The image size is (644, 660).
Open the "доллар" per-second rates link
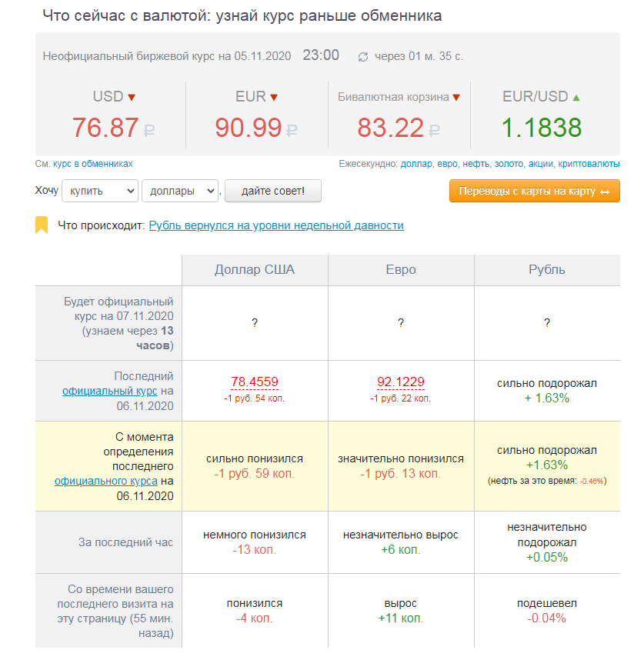[x=416, y=164]
